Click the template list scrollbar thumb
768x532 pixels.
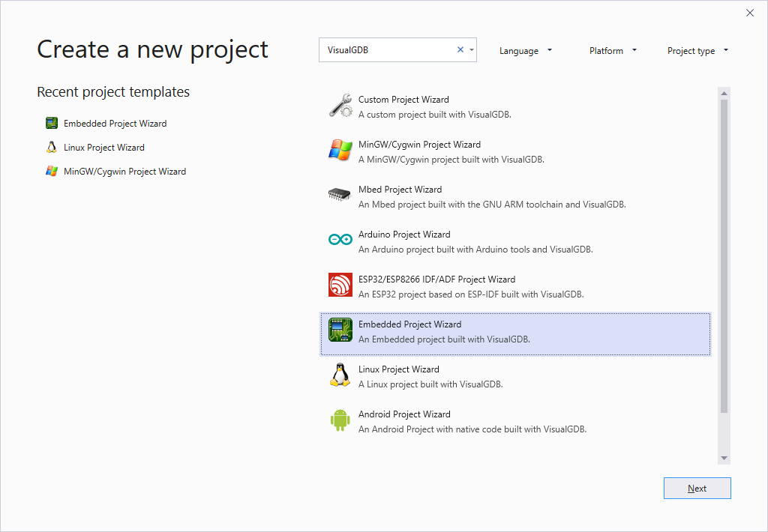(x=724, y=256)
